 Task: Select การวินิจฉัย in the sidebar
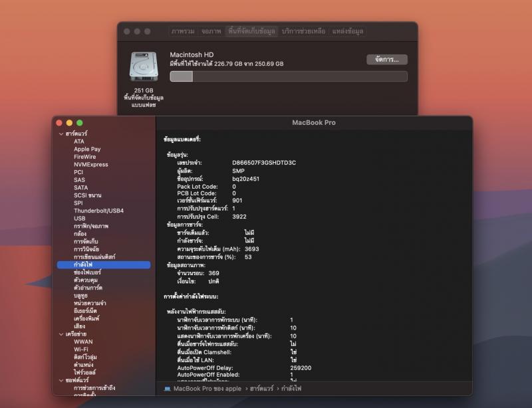point(86,249)
